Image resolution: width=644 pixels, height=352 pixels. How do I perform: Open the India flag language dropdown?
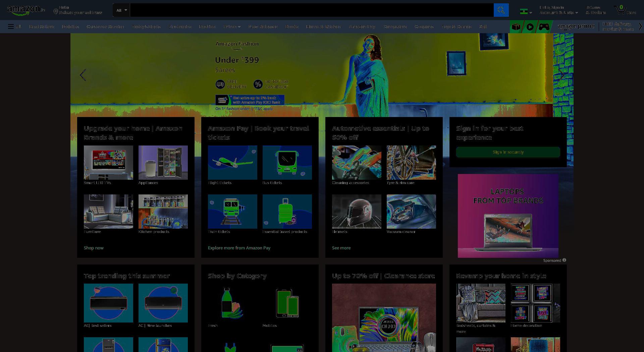526,12
